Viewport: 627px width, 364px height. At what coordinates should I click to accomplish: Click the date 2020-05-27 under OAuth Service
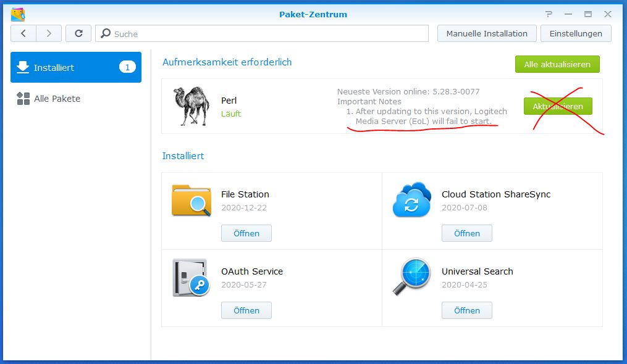[x=244, y=284]
